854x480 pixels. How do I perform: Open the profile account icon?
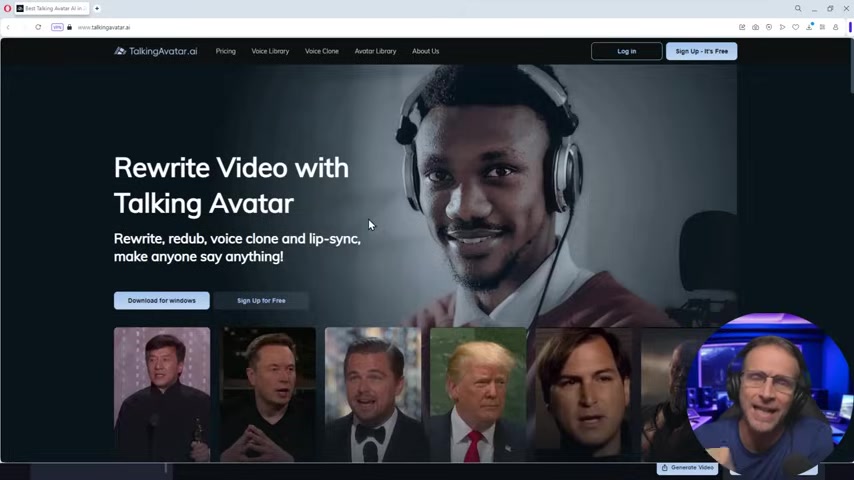pyautogui.click(x=835, y=27)
